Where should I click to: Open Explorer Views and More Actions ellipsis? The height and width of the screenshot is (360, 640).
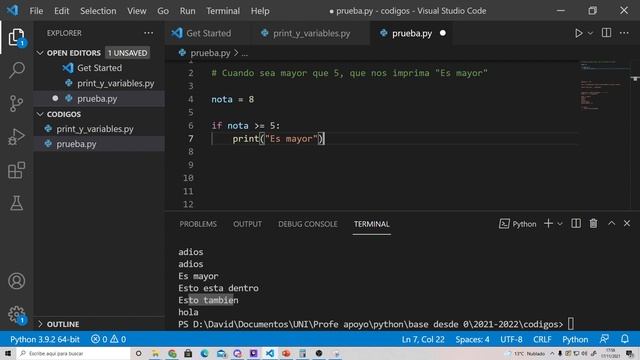pyautogui.click(x=149, y=33)
